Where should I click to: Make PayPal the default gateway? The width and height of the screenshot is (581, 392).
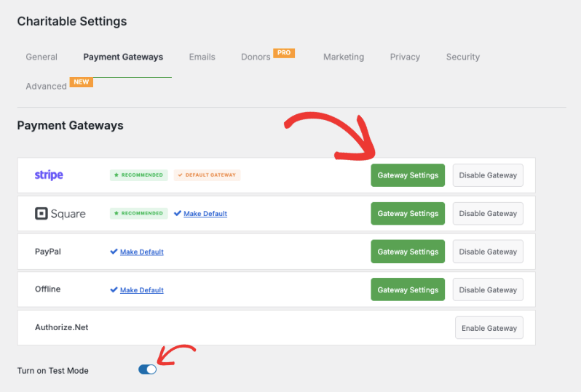click(141, 252)
